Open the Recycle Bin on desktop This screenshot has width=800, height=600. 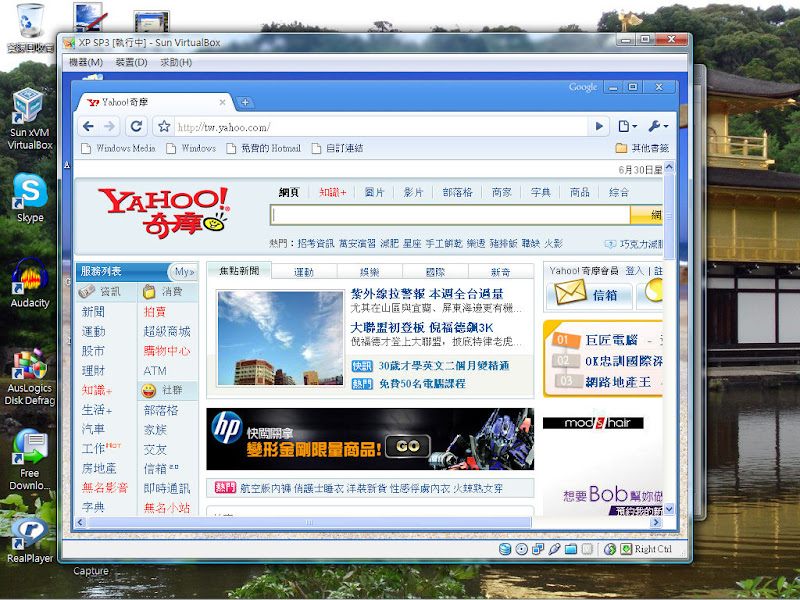[30, 28]
